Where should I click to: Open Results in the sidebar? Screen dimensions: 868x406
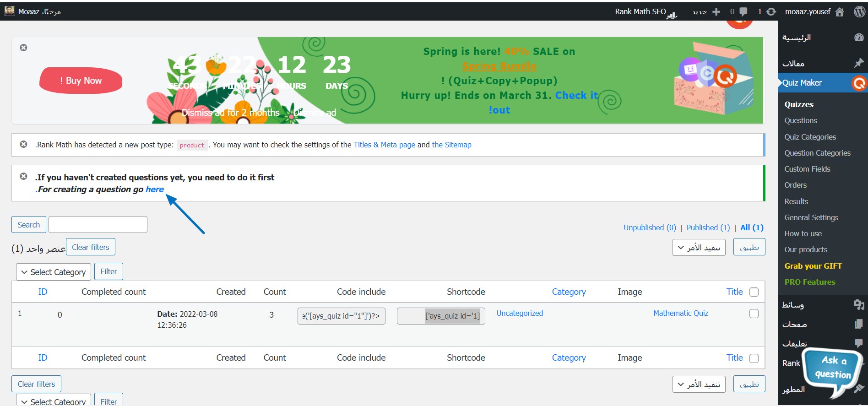(x=796, y=201)
